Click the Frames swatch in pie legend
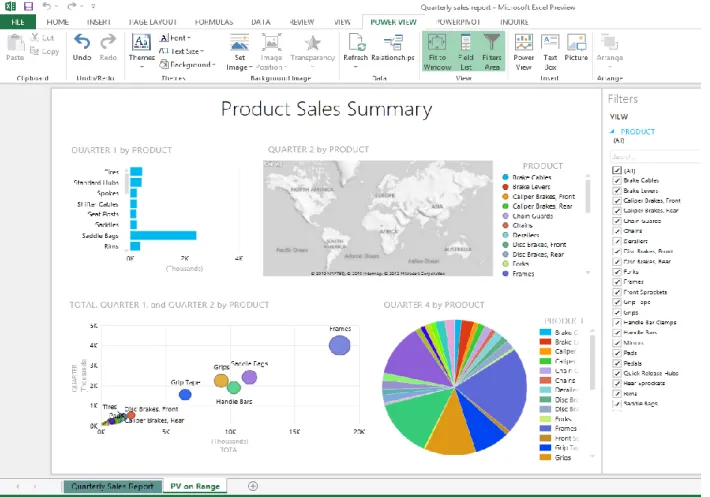The height and width of the screenshot is (497, 710). (x=545, y=428)
